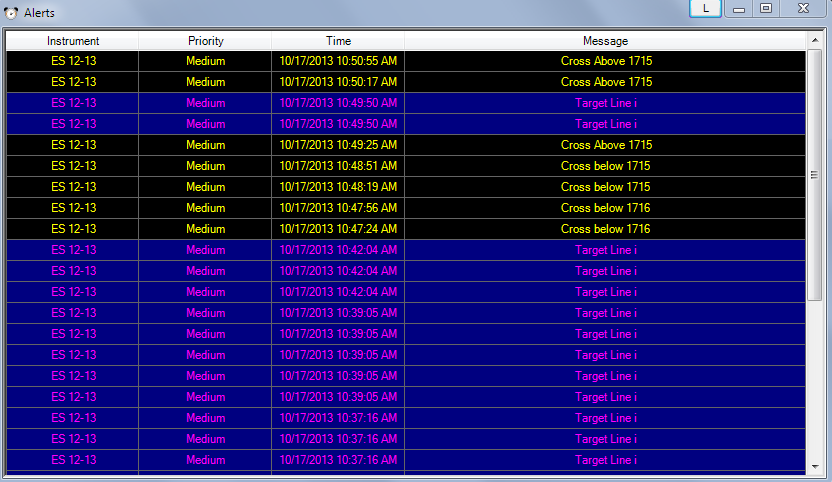This screenshot has width=832, height=482.
Task: Sort by Message column header
Action: (605, 41)
